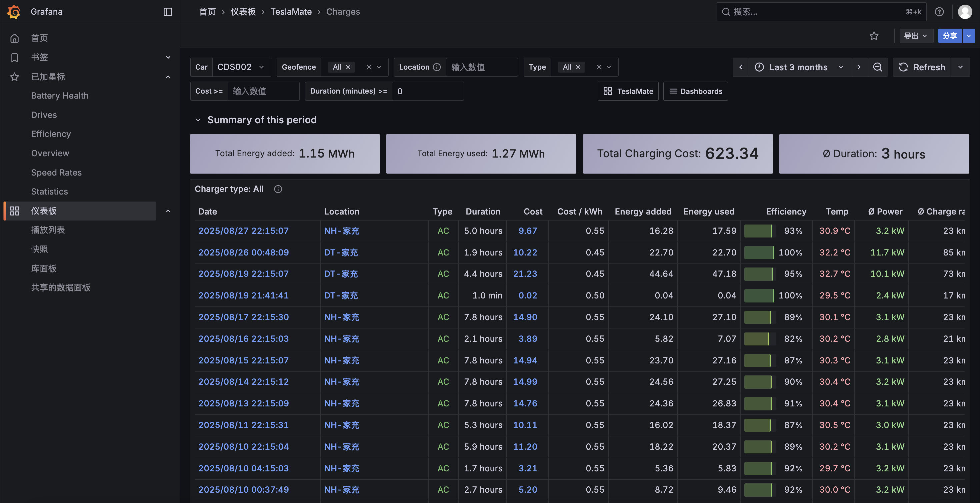Click the Location info icon

coord(437,67)
